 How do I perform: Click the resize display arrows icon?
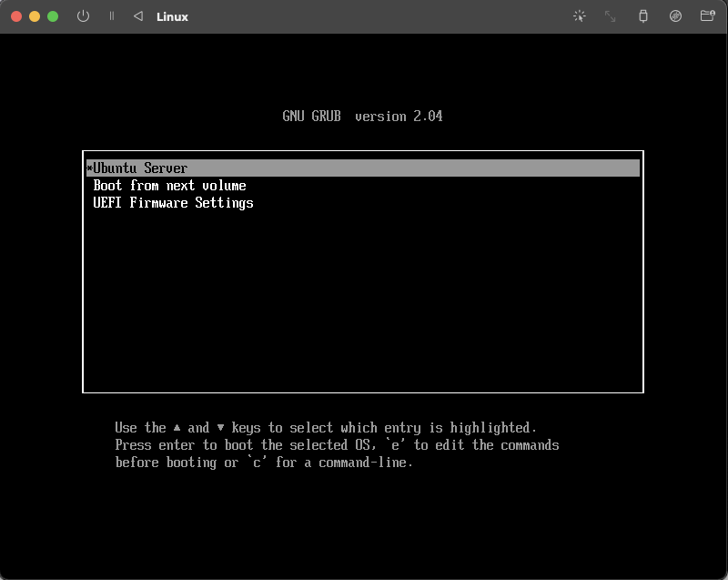pyautogui.click(x=610, y=16)
